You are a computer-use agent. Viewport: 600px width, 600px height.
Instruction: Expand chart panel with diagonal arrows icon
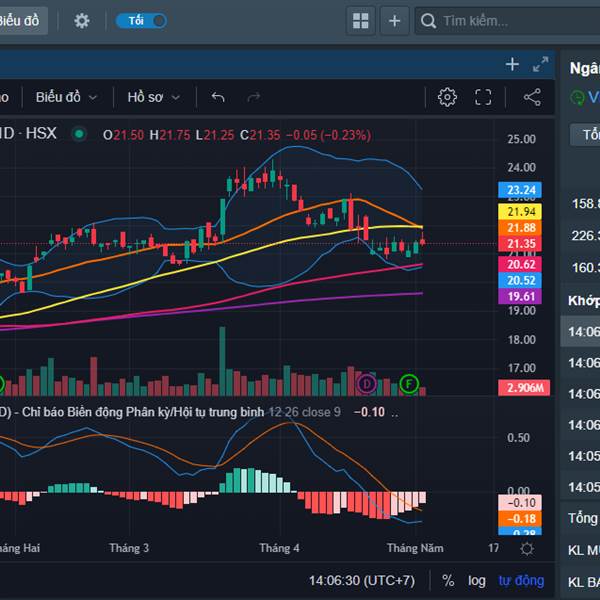point(540,64)
